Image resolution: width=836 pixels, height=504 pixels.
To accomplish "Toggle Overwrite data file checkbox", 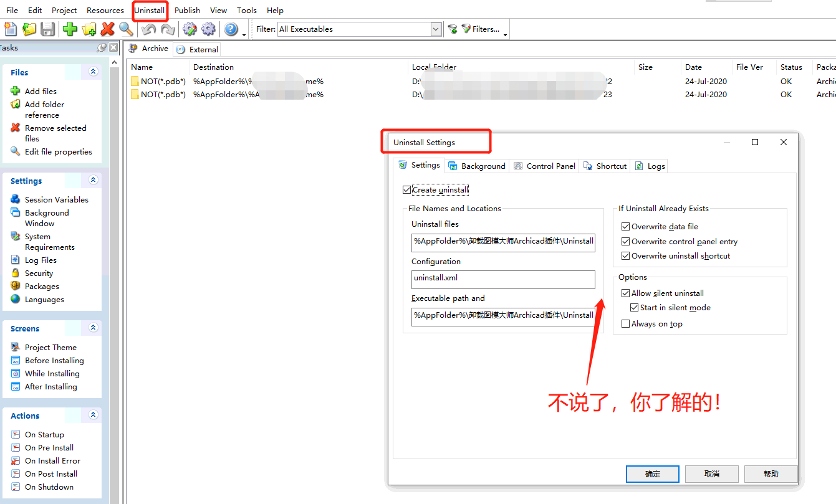I will [x=626, y=227].
